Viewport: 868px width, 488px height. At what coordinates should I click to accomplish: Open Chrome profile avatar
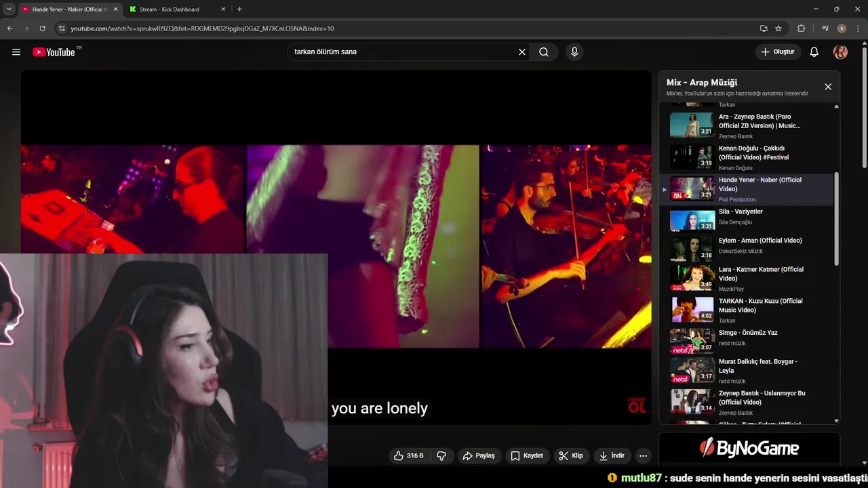coord(842,28)
